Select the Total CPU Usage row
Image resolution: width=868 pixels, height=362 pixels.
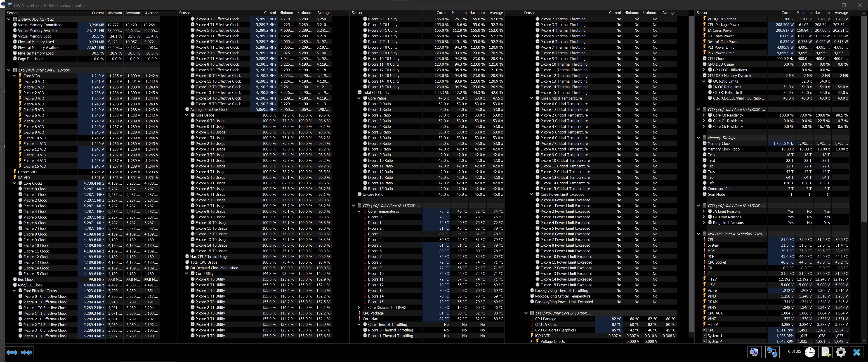pos(203,262)
